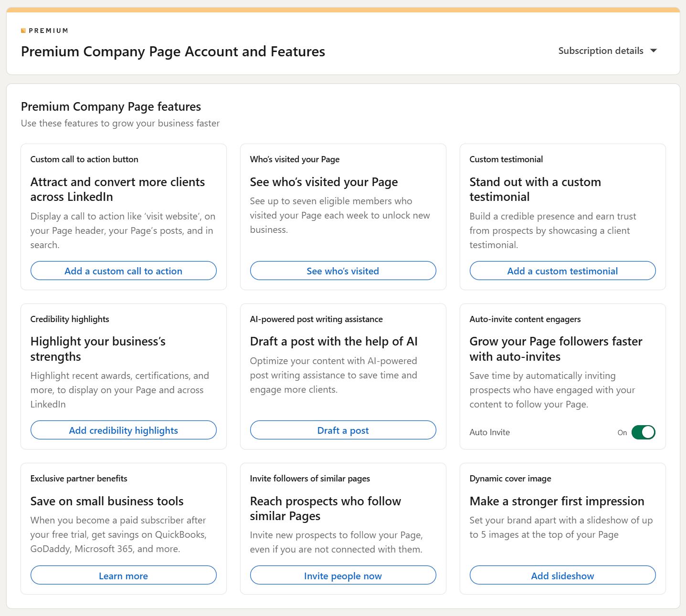Select the 'Draft a post with the help of AI' heading
Viewport: 686px width, 616px height.
click(334, 342)
